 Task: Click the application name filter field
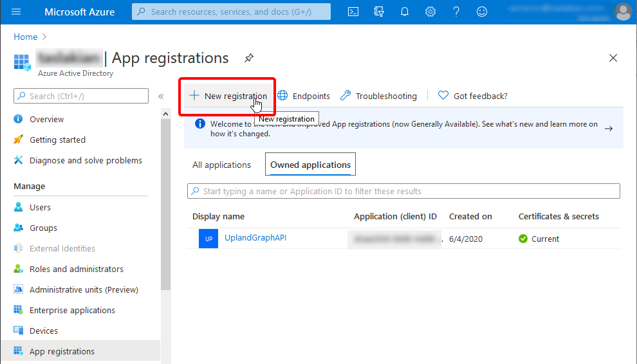point(403,191)
